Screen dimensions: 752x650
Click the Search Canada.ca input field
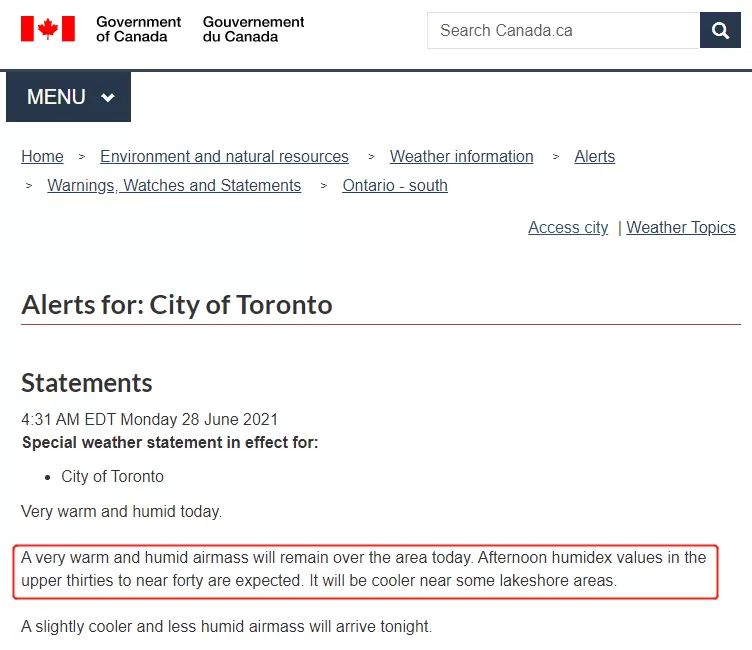click(564, 30)
